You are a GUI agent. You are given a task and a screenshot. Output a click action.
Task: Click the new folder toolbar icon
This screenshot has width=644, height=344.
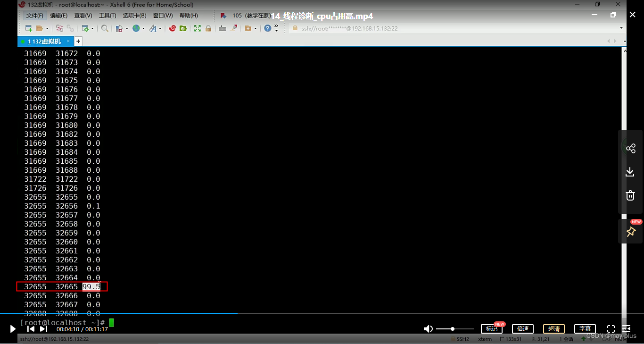coord(248,28)
